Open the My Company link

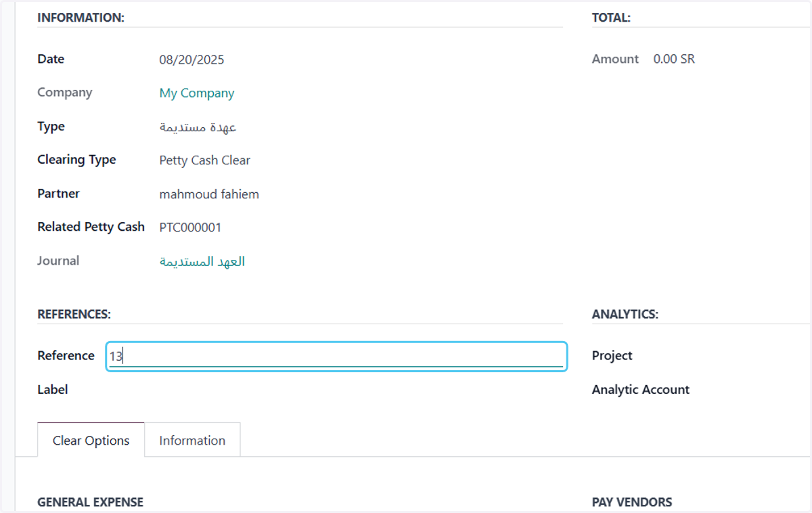pyautogui.click(x=197, y=93)
